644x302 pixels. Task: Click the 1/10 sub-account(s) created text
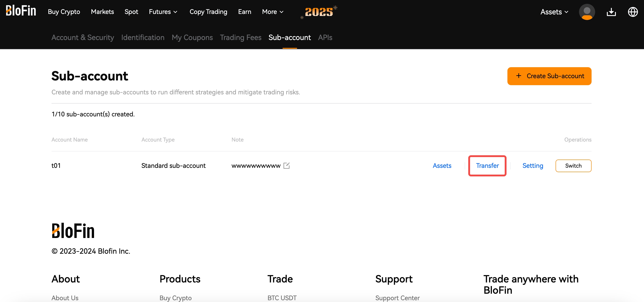pos(93,114)
